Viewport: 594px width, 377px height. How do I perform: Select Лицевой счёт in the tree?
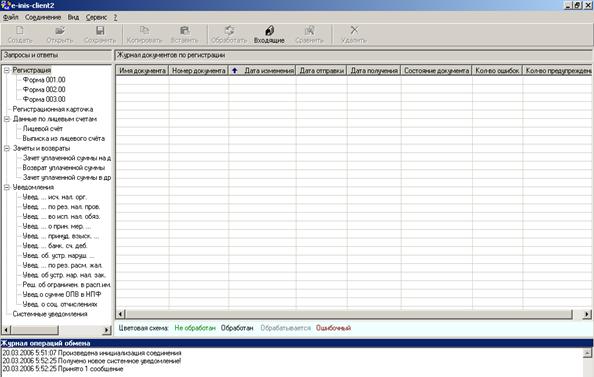click(43, 129)
